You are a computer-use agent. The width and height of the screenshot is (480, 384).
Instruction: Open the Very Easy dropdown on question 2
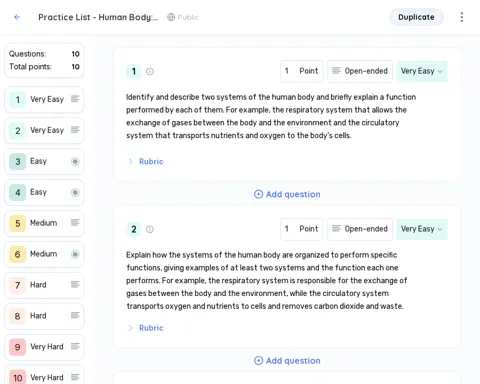(422, 229)
